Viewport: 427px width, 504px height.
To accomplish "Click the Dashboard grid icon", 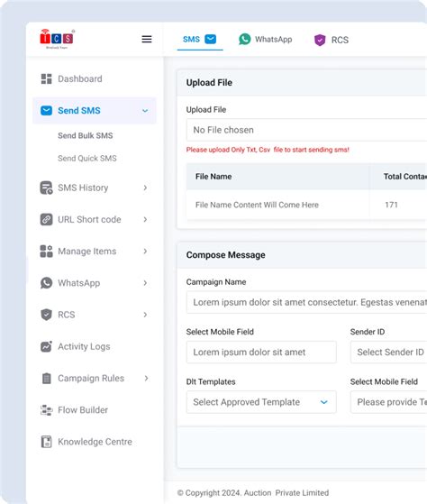I will point(46,78).
